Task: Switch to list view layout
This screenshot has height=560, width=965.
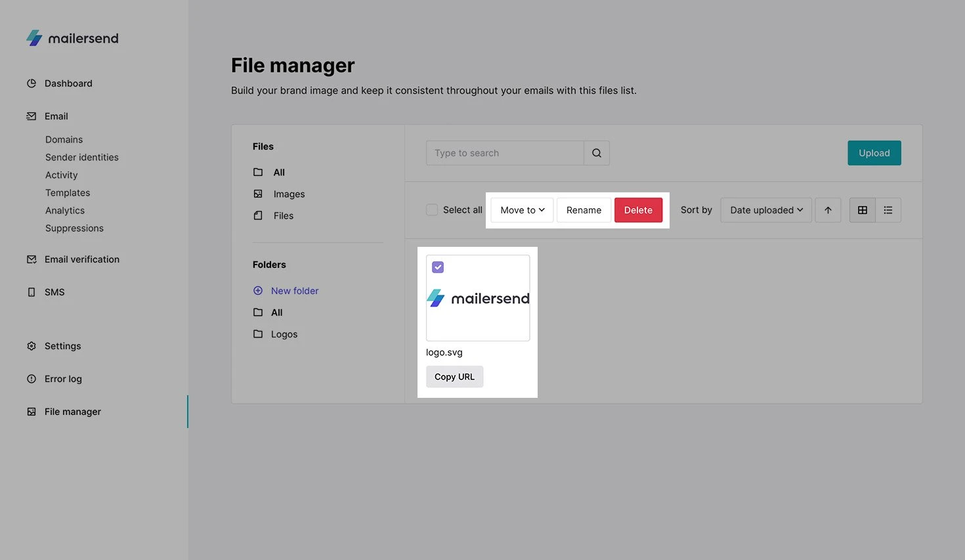Action: (888, 210)
